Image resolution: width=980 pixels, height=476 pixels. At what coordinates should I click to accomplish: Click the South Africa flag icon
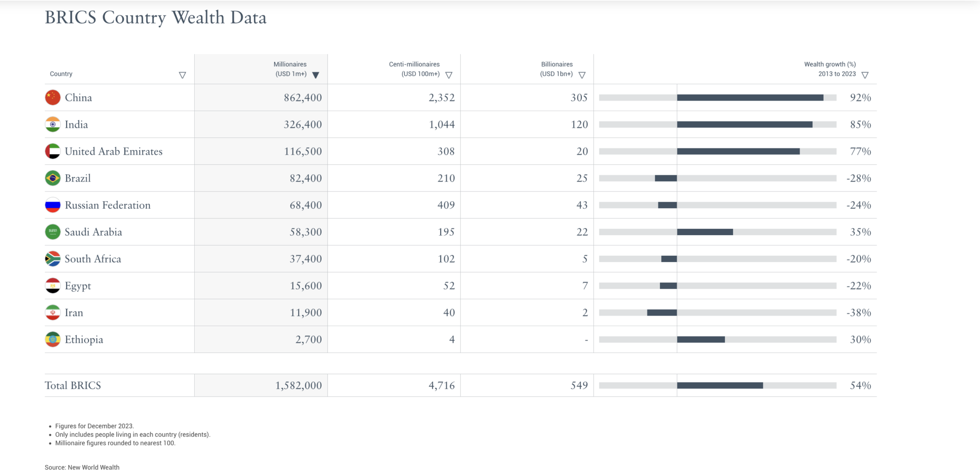(53, 259)
